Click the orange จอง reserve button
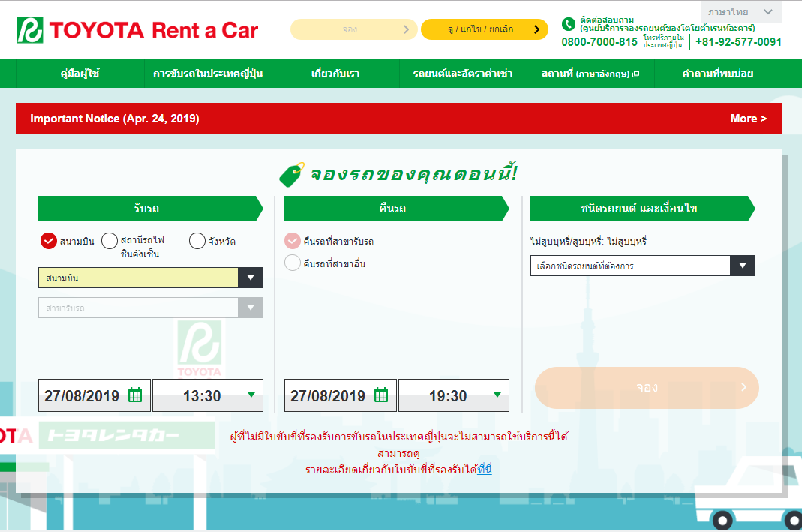802x532 pixels. pos(646,387)
